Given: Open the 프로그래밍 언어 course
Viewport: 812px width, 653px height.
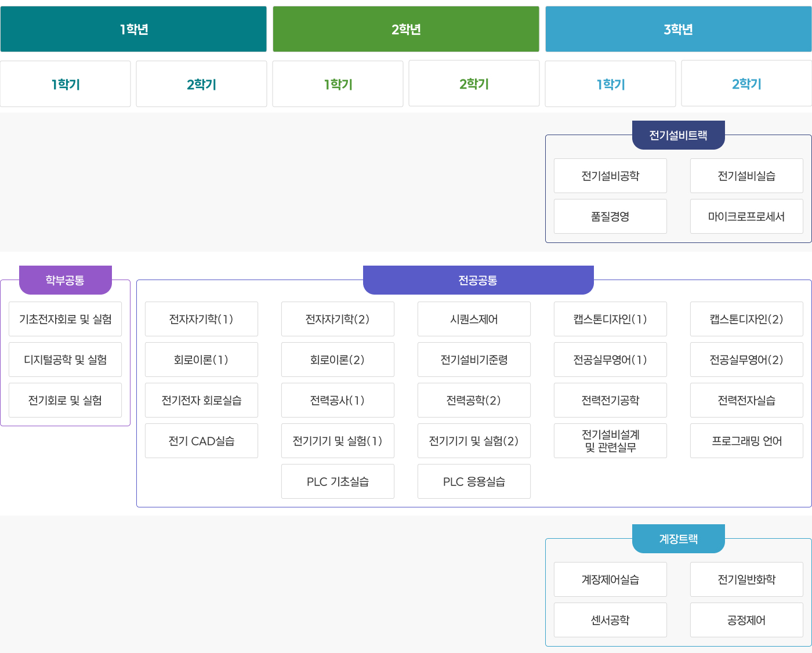Looking at the screenshot, I should pyautogui.click(x=746, y=441).
